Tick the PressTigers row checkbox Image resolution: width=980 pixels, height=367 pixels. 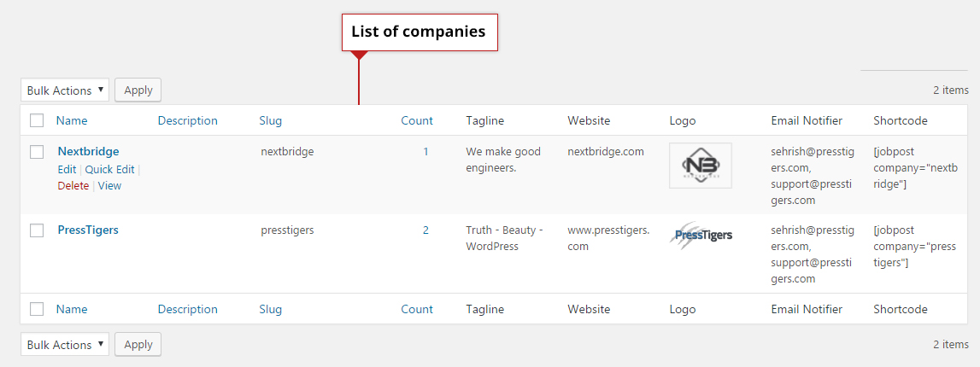(37, 230)
